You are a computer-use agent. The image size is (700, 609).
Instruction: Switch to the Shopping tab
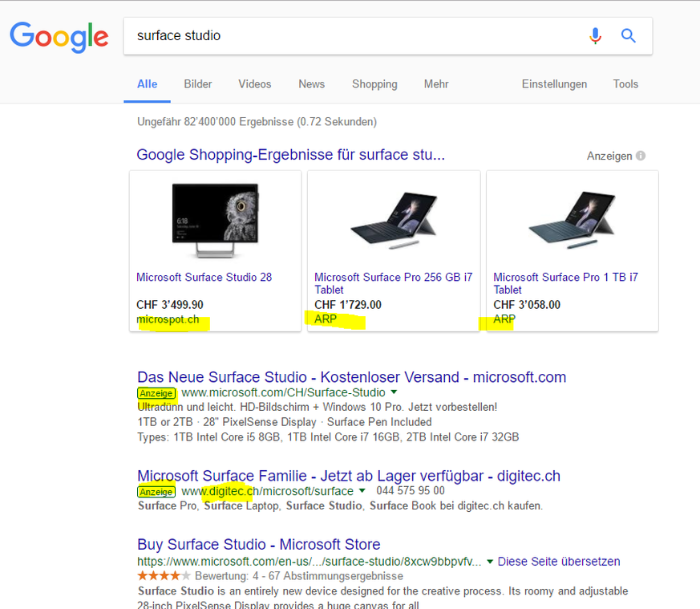pyautogui.click(x=374, y=84)
